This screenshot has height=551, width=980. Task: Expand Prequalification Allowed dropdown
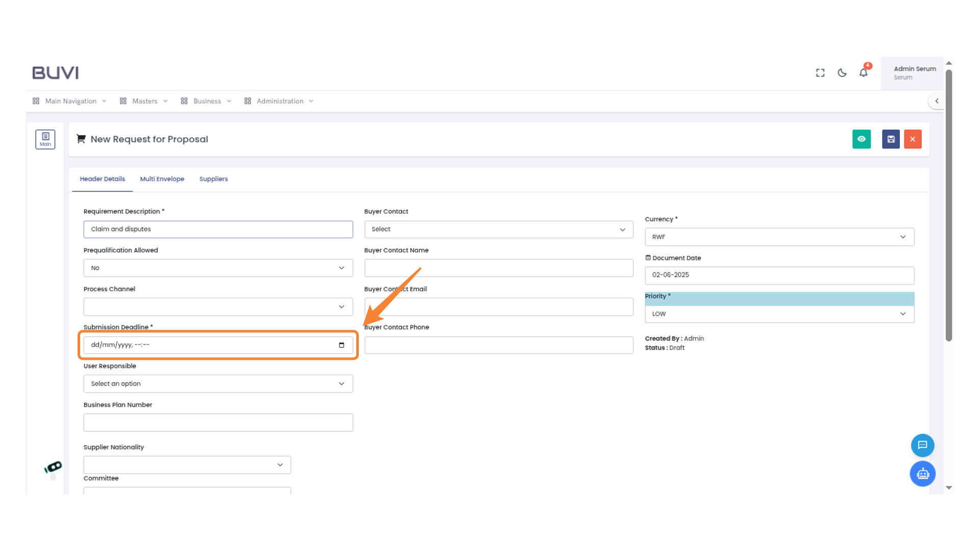point(218,268)
